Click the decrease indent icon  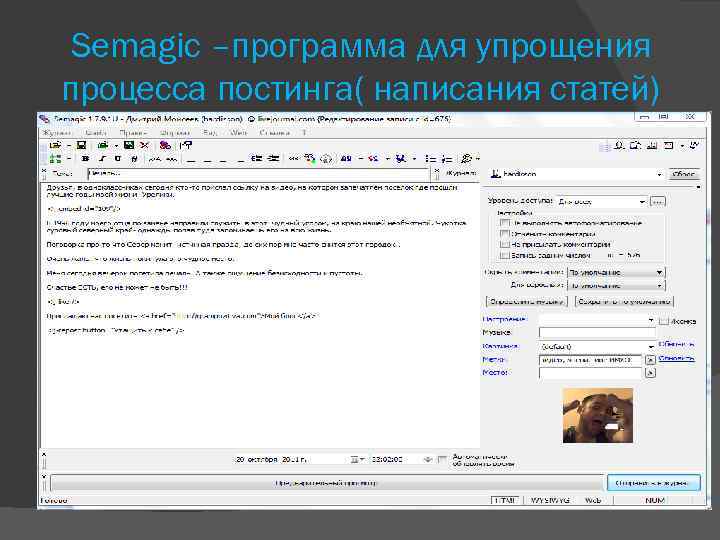(x=257, y=158)
